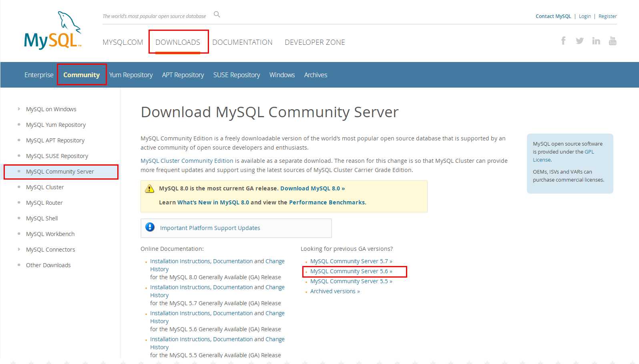This screenshot has width=639, height=364.
Task: Select the Community menu item
Action: coord(81,75)
